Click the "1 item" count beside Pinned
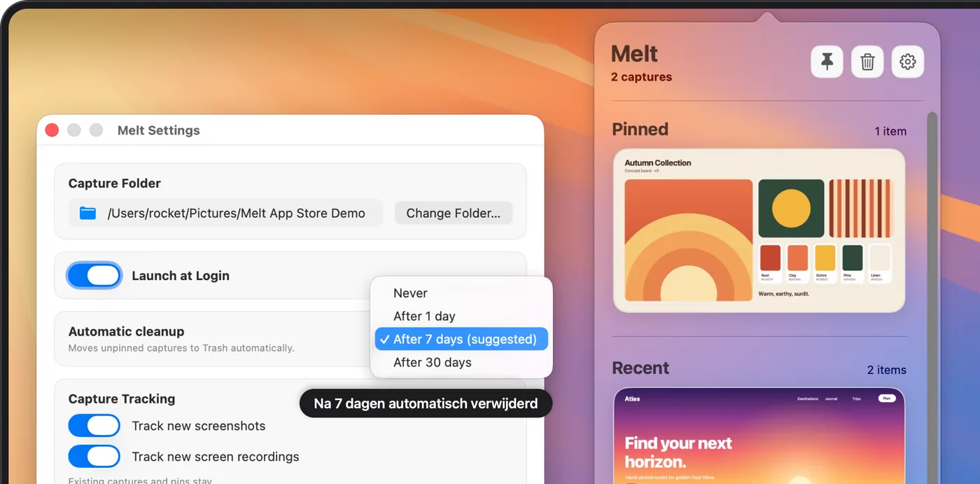Viewport: 980px width, 484px height. [890, 131]
